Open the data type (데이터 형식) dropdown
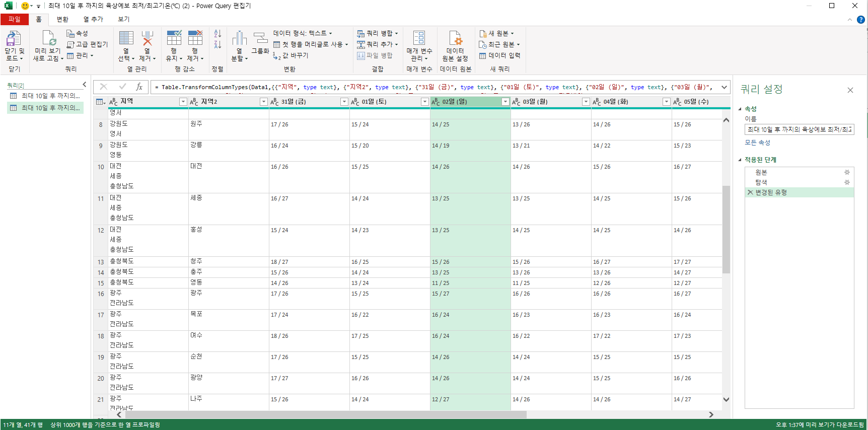Screen dimensions: 868x430 tap(303, 33)
